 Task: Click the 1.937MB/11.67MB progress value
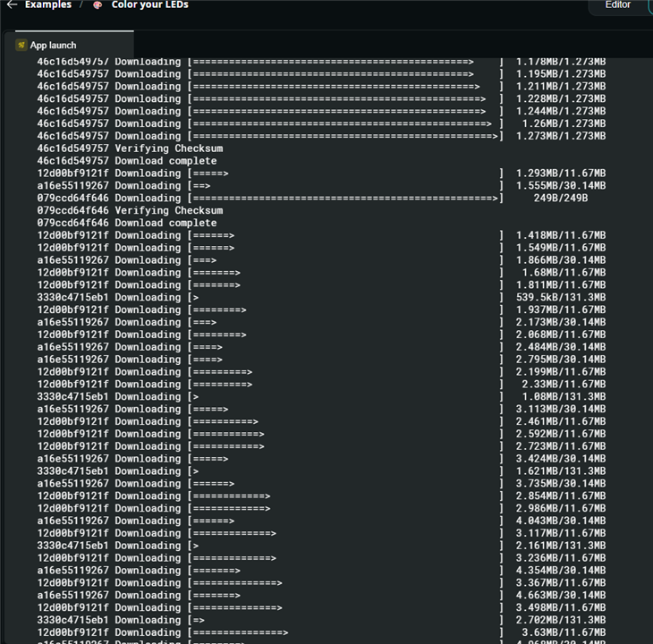(x=561, y=309)
